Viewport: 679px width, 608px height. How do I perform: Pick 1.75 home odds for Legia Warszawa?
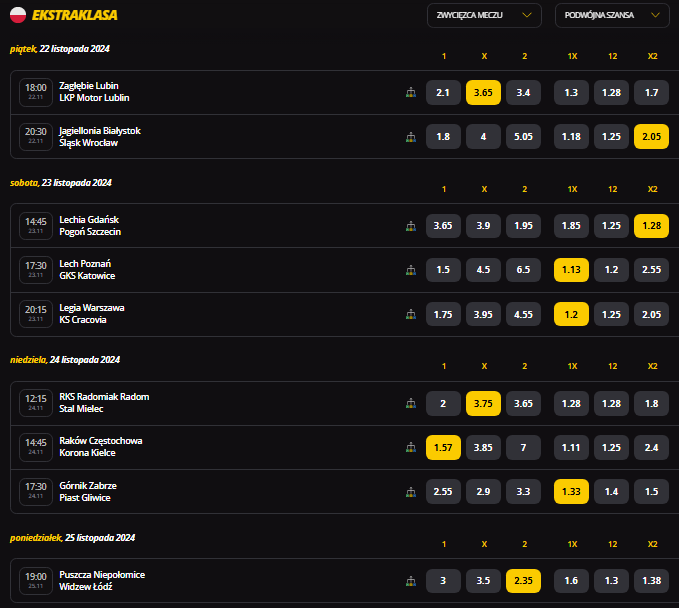[x=443, y=314]
